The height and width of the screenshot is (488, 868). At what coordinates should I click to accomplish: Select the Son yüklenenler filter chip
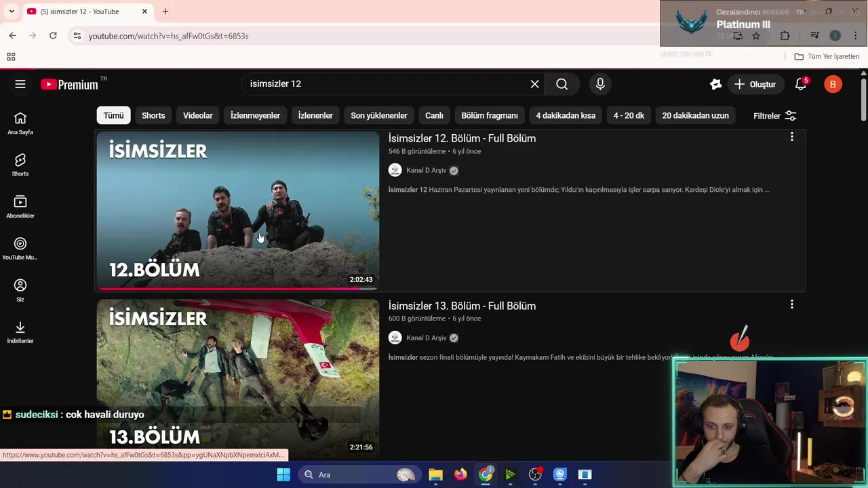pos(379,115)
